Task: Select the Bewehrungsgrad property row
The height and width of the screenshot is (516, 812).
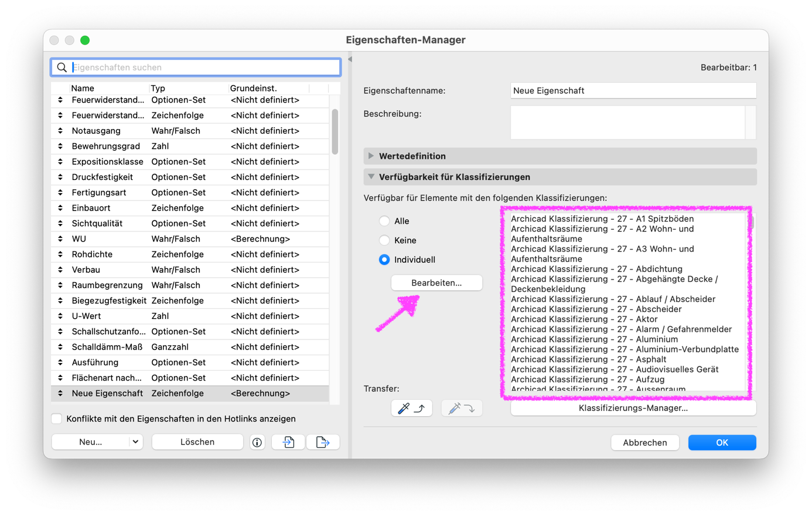Action: [190, 146]
